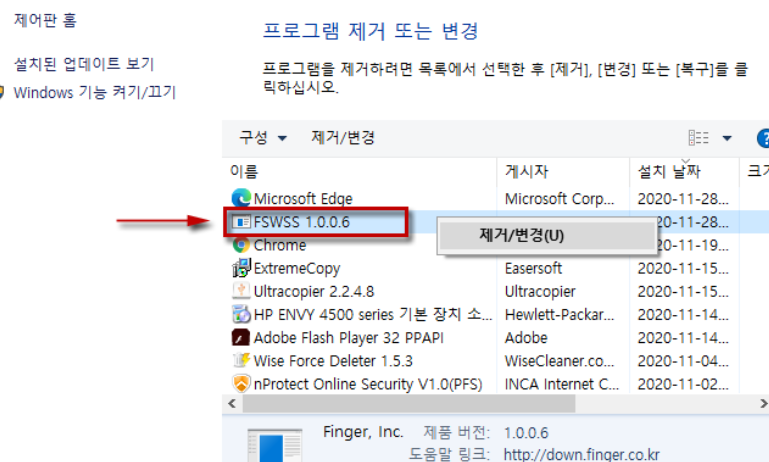Select the Adobe Flash Player 32 PPAPI text
Viewport: 769px width, 462px height.
tap(349, 337)
